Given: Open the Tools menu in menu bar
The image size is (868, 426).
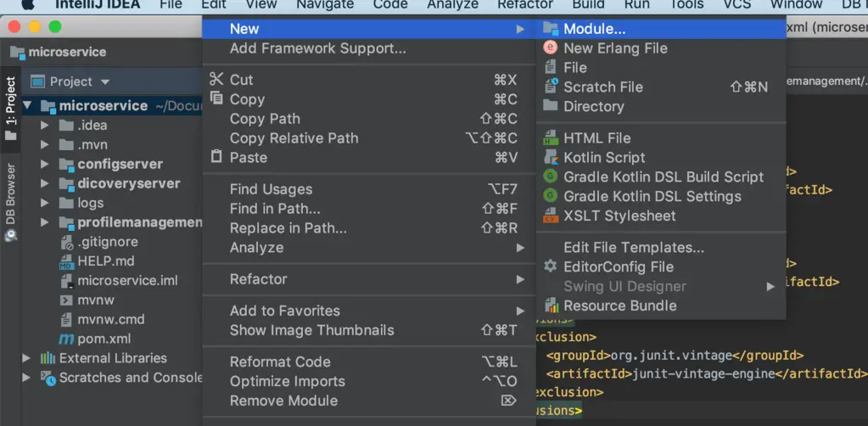Looking at the screenshot, I should point(686,4).
